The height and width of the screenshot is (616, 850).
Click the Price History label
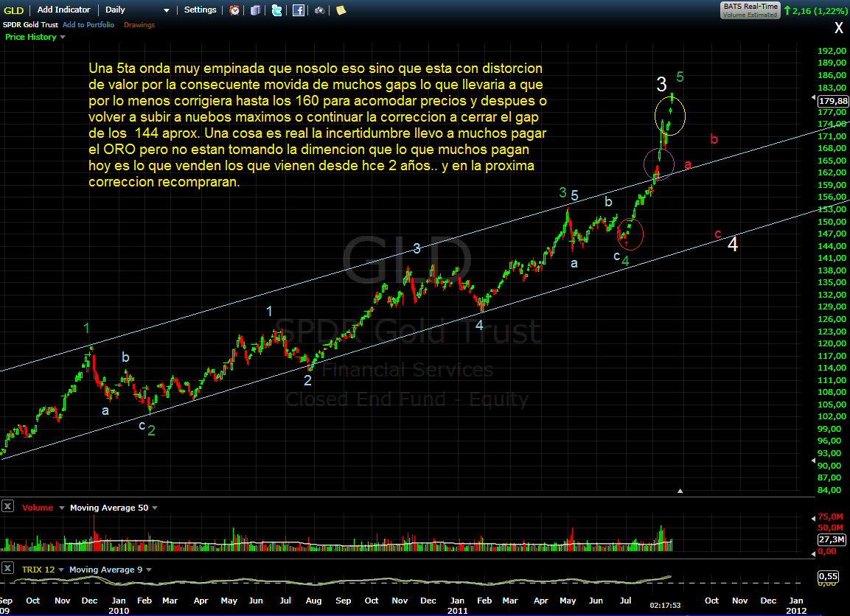tap(31, 37)
